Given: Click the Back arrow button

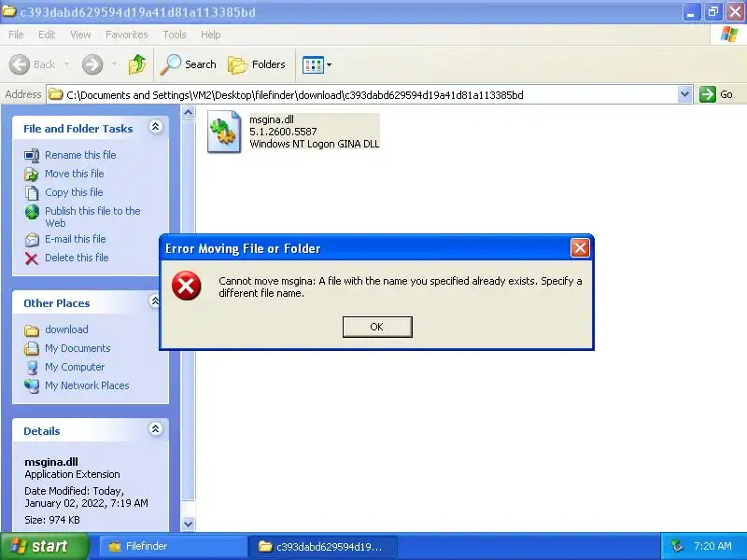Looking at the screenshot, I should pos(20,64).
